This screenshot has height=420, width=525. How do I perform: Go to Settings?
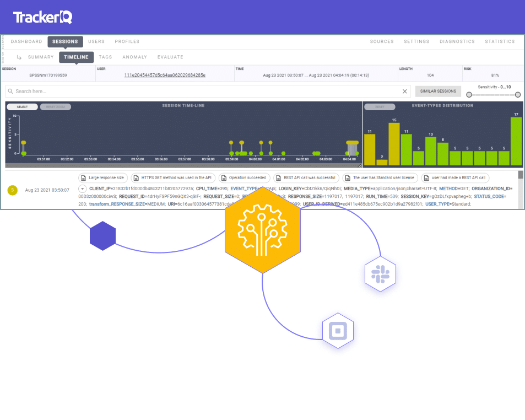tap(416, 41)
